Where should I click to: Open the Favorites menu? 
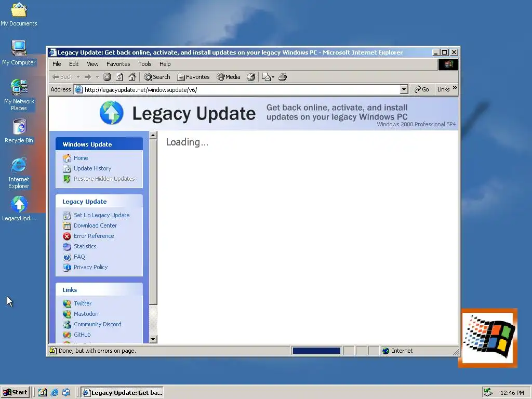click(118, 64)
